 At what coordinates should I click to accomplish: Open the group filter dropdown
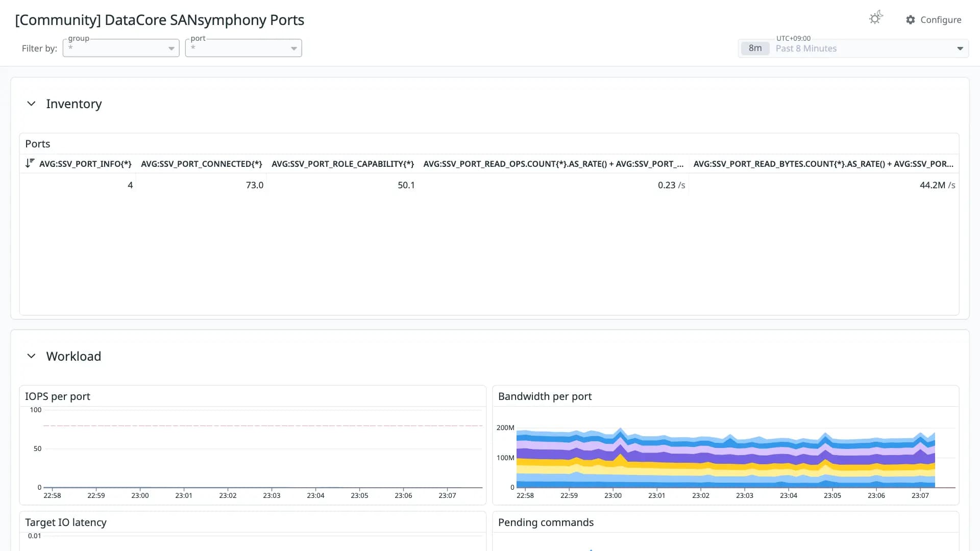coord(121,48)
